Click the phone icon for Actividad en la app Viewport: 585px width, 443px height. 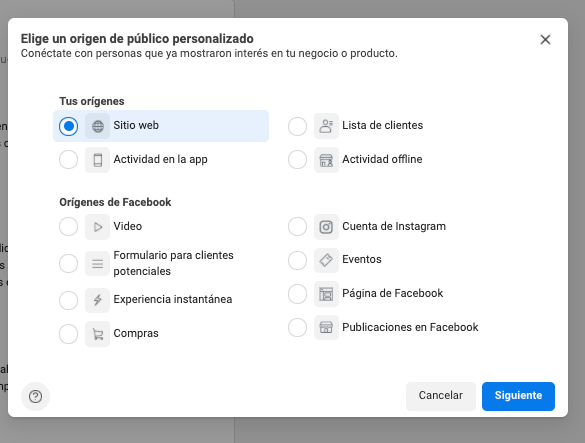[97, 160]
